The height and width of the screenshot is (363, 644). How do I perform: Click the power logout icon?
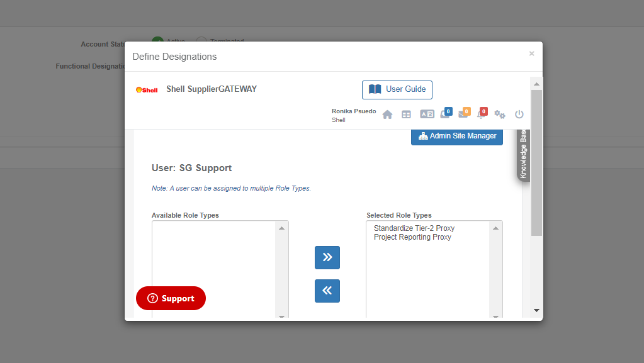pos(519,114)
